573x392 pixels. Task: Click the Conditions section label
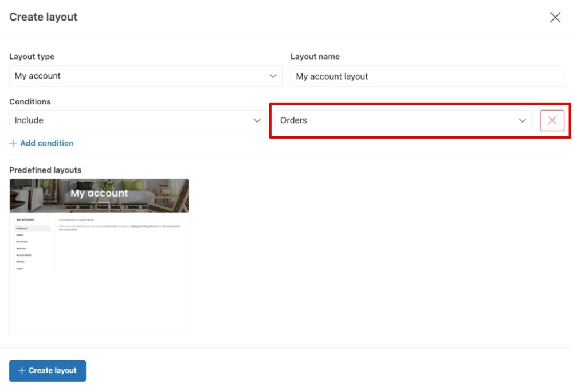(30, 101)
